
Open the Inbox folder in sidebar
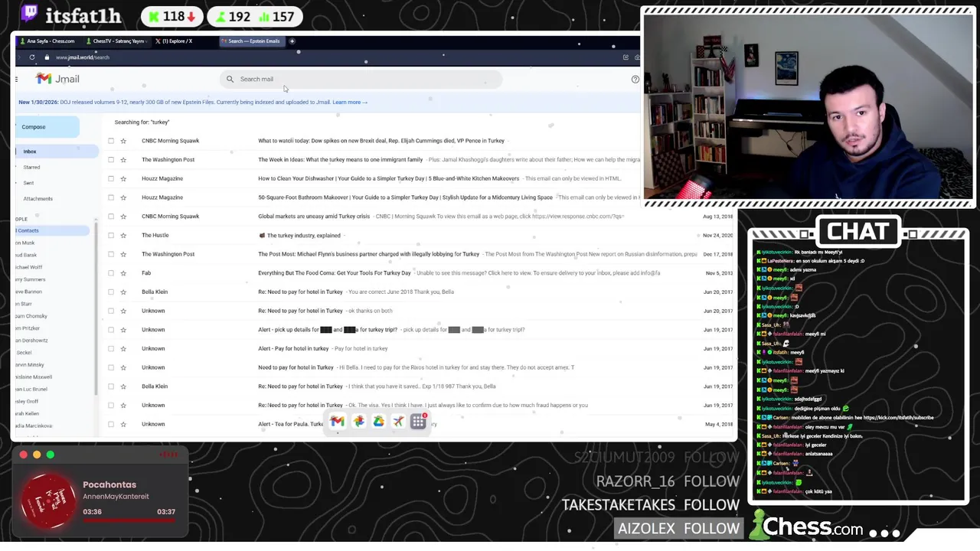click(57, 152)
